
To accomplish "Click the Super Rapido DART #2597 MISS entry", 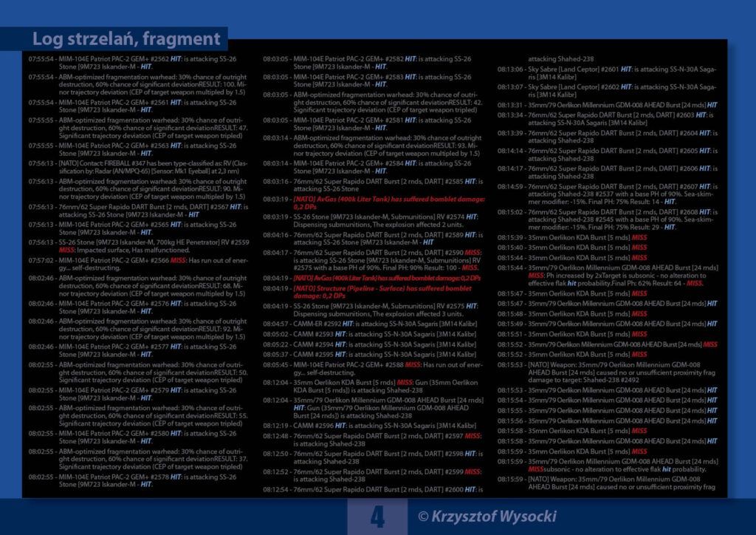I will 374,440.
